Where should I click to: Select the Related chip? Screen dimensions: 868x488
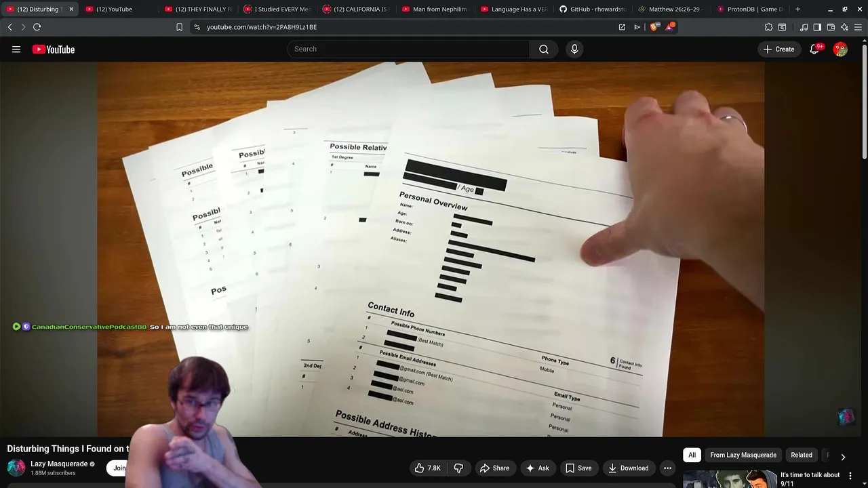(802, 455)
